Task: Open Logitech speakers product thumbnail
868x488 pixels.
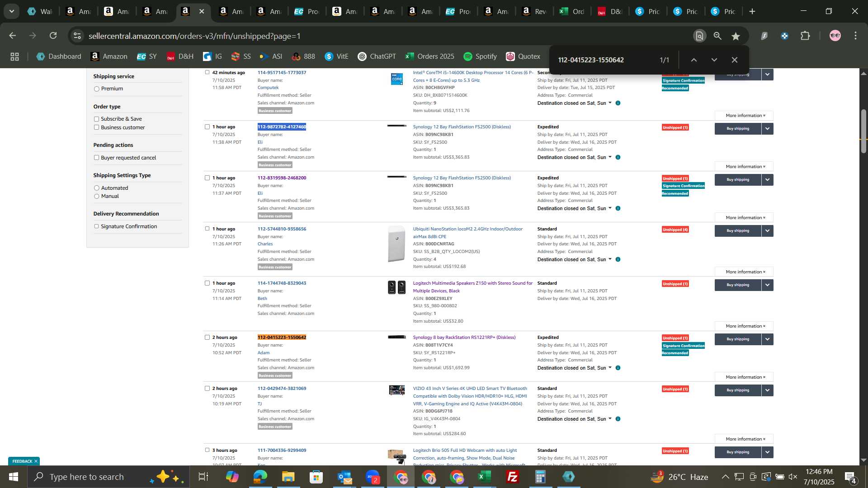Action: [x=396, y=287]
